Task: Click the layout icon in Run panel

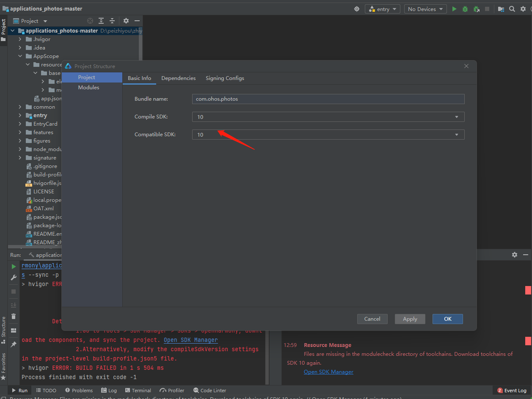Action: click(14, 330)
